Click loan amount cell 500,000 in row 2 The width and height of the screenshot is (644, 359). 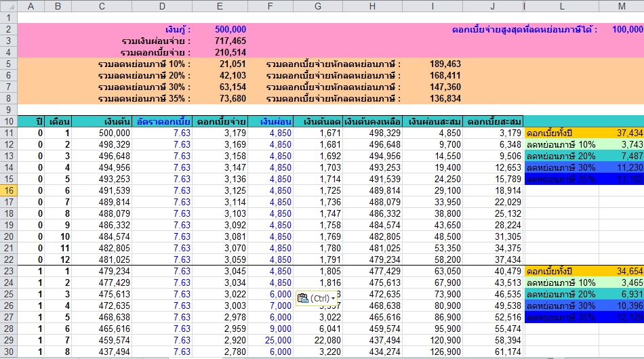click(230, 30)
